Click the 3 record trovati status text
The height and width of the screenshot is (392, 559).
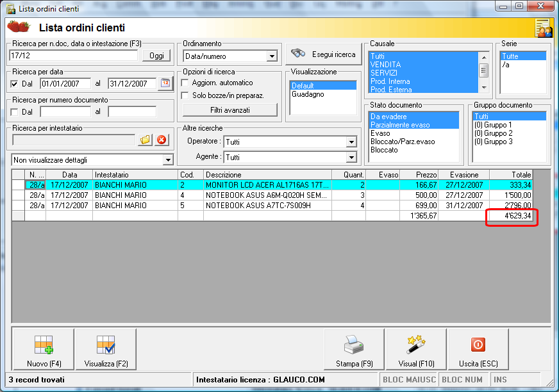click(37, 380)
